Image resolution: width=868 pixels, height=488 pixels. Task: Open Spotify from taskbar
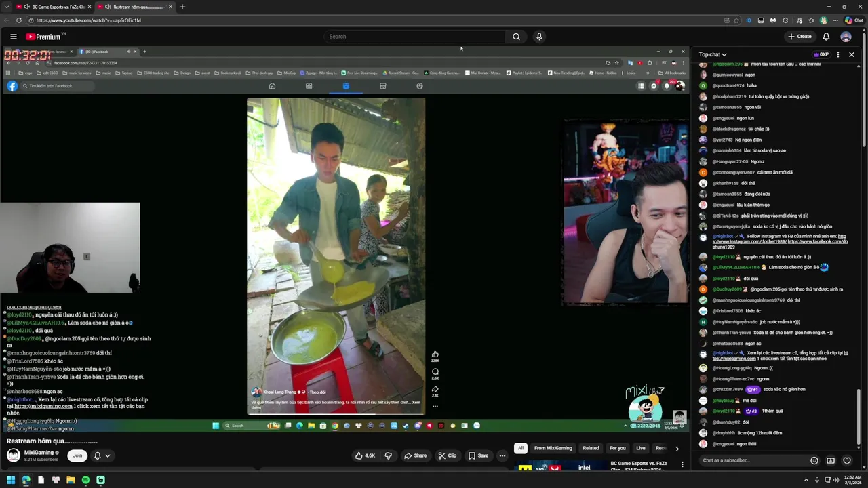coord(85,480)
